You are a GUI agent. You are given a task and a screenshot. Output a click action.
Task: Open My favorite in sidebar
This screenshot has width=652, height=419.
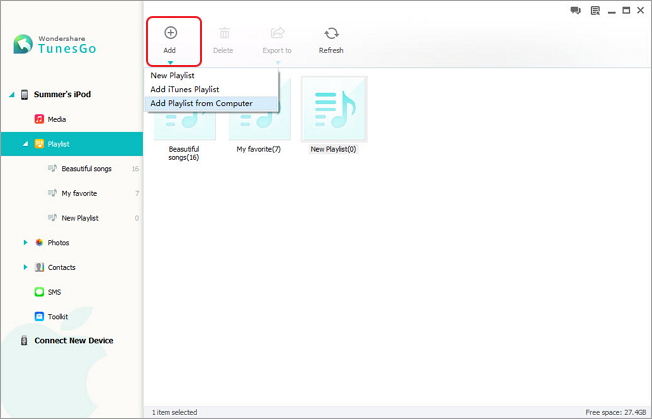(79, 193)
